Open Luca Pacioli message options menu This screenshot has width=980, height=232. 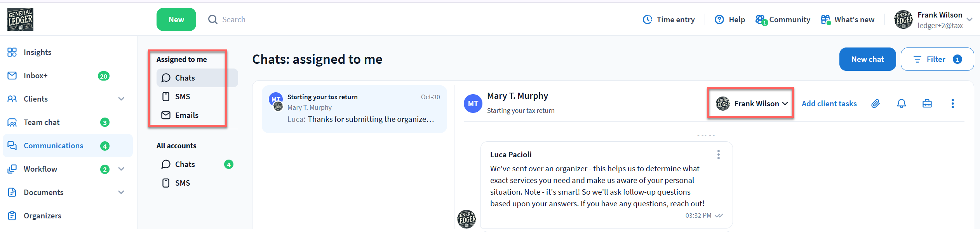718,155
